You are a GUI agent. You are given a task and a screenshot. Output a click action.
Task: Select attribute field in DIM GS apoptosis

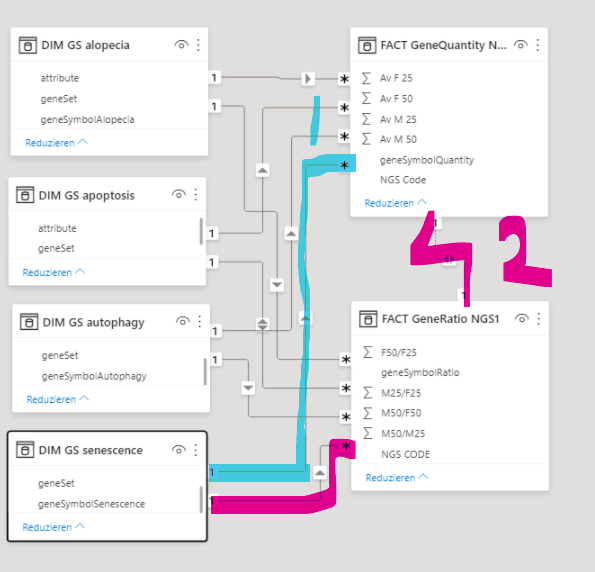pyautogui.click(x=57, y=228)
